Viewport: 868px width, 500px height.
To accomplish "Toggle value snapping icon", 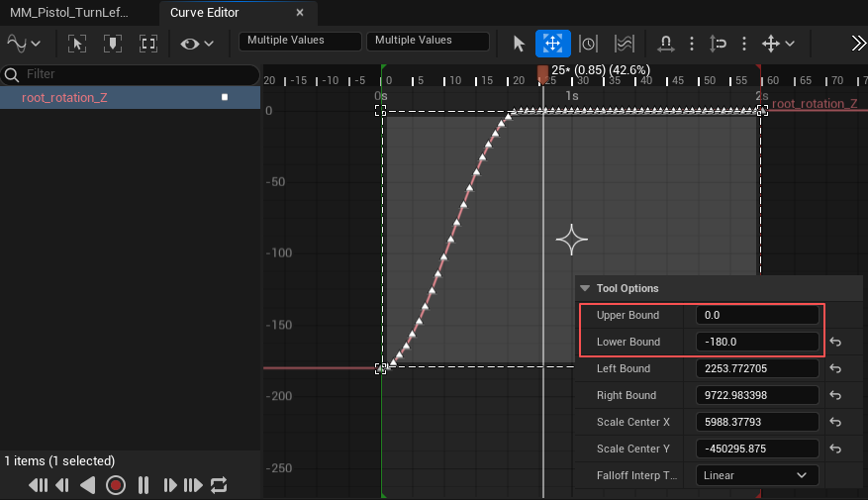I will click(718, 44).
